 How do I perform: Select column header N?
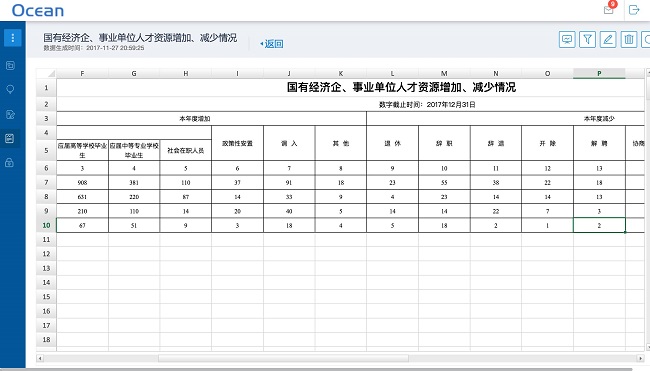pyautogui.click(x=496, y=73)
